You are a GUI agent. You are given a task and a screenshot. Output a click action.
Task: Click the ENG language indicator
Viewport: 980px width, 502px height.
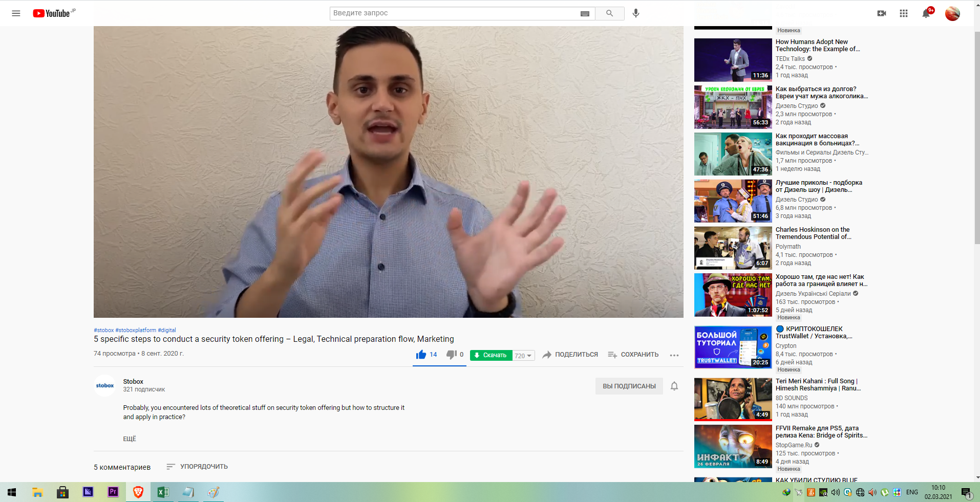912,492
